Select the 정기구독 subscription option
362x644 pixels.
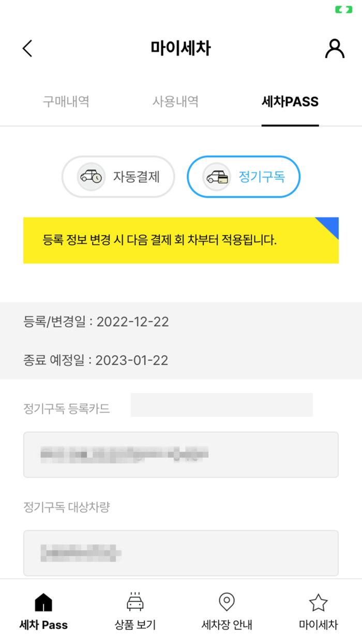pyautogui.click(x=243, y=177)
